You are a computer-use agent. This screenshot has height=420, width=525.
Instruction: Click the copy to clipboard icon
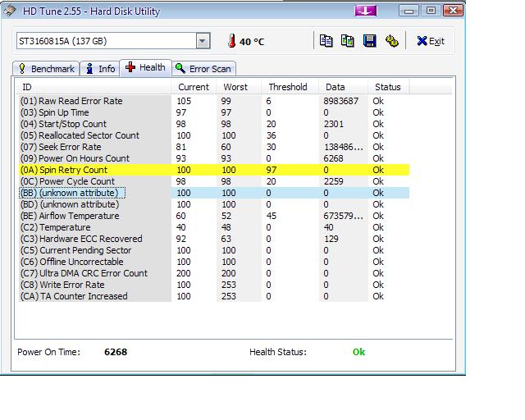point(326,41)
